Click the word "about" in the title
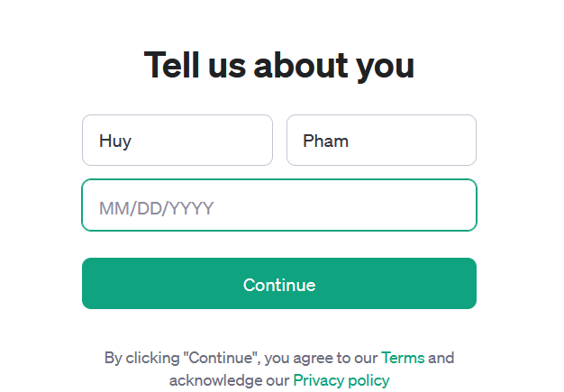This screenshot has width=564, height=392. [300, 65]
